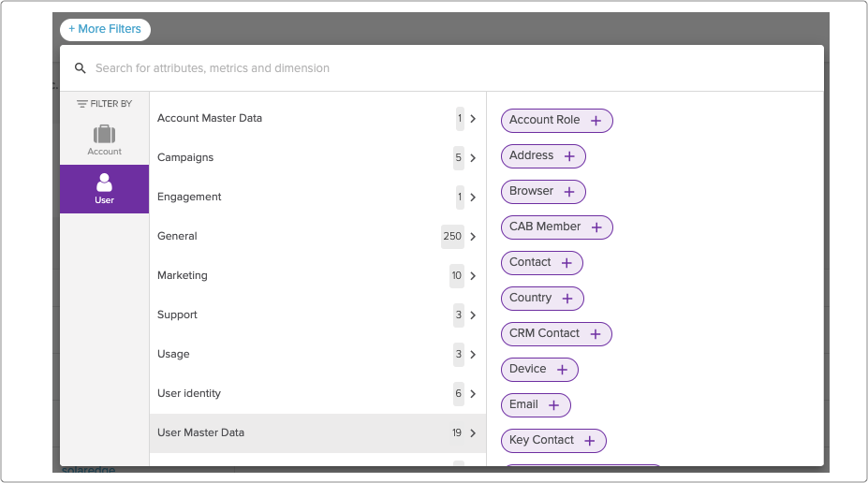Click the More Filters button
868x483 pixels.
point(105,29)
